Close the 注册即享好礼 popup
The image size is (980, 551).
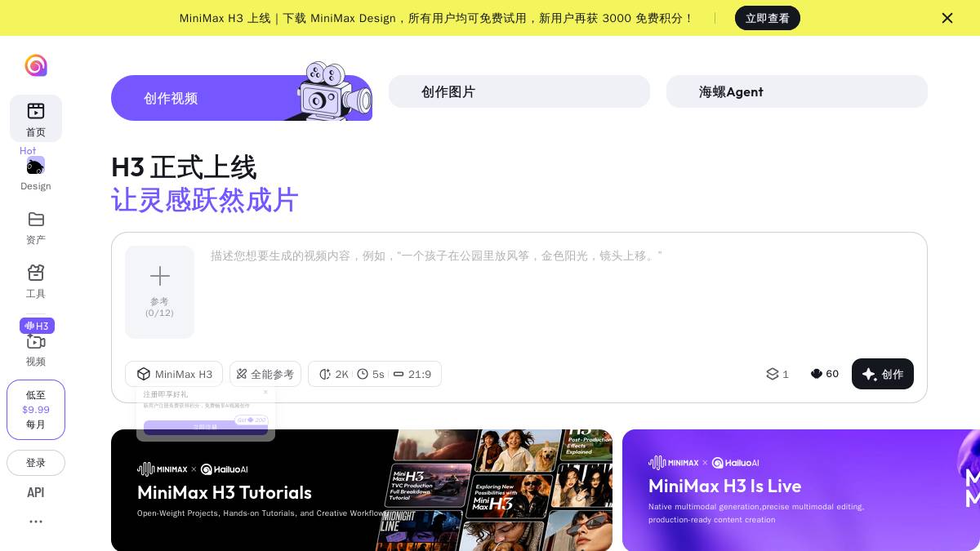[x=265, y=392]
